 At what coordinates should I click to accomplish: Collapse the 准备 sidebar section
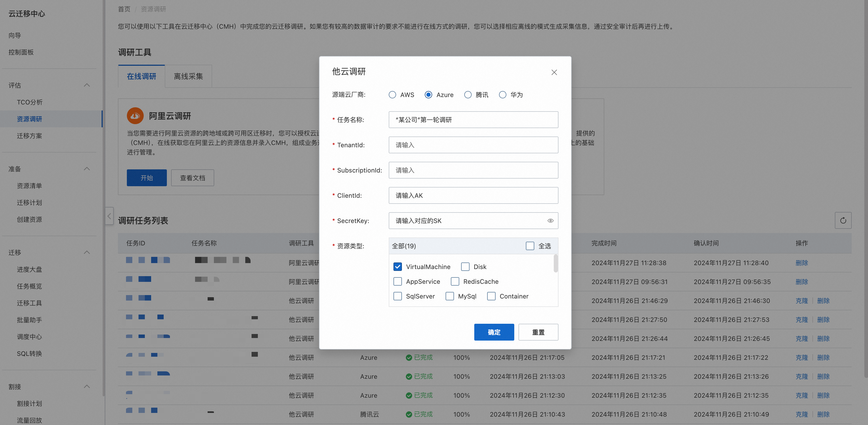87,169
